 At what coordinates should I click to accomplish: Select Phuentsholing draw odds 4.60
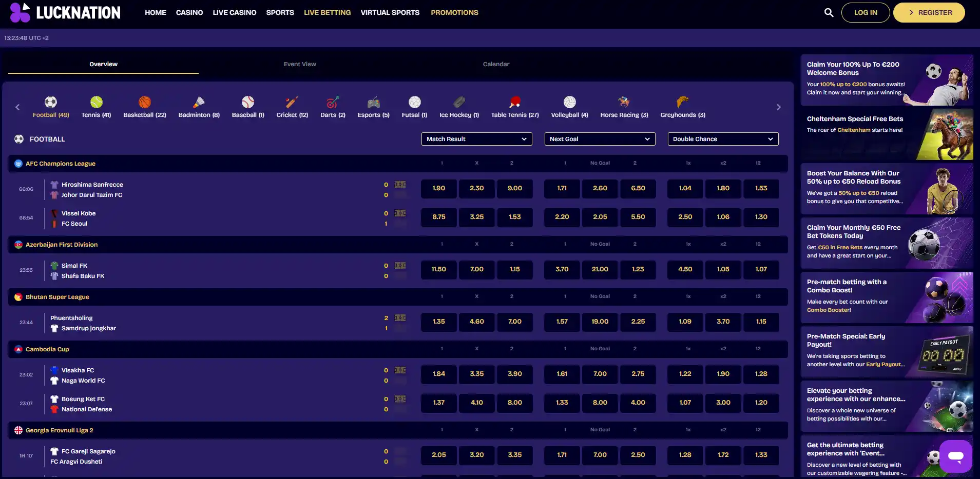tap(477, 322)
